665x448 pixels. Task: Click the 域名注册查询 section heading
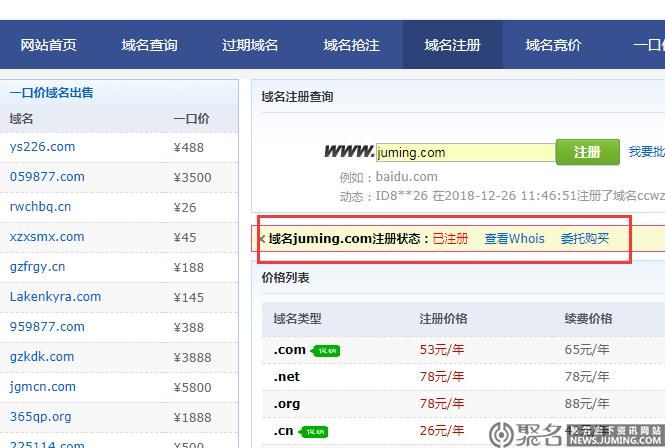point(297,97)
